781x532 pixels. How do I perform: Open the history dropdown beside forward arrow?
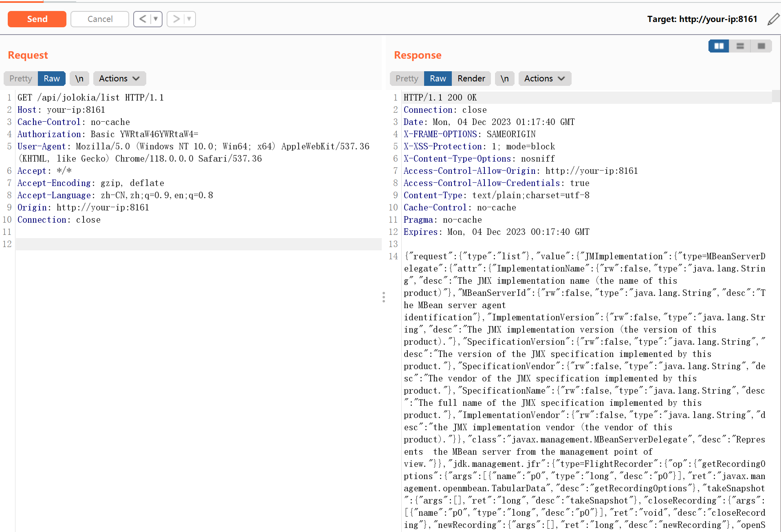(x=189, y=19)
